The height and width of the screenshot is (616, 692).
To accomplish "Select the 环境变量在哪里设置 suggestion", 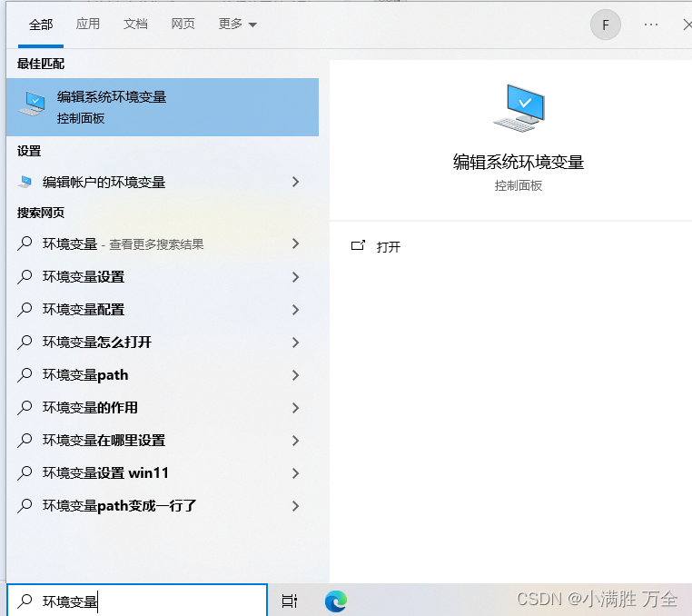I will (163, 441).
